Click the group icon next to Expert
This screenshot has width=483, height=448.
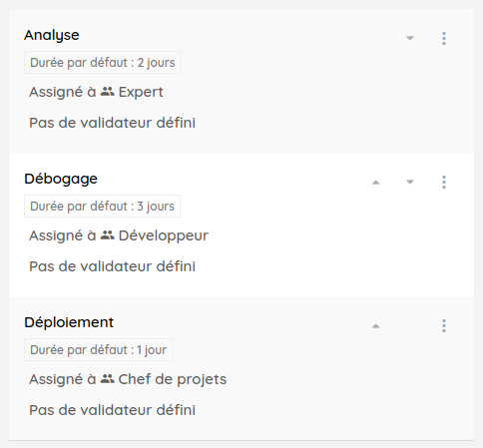click(108, 92)
